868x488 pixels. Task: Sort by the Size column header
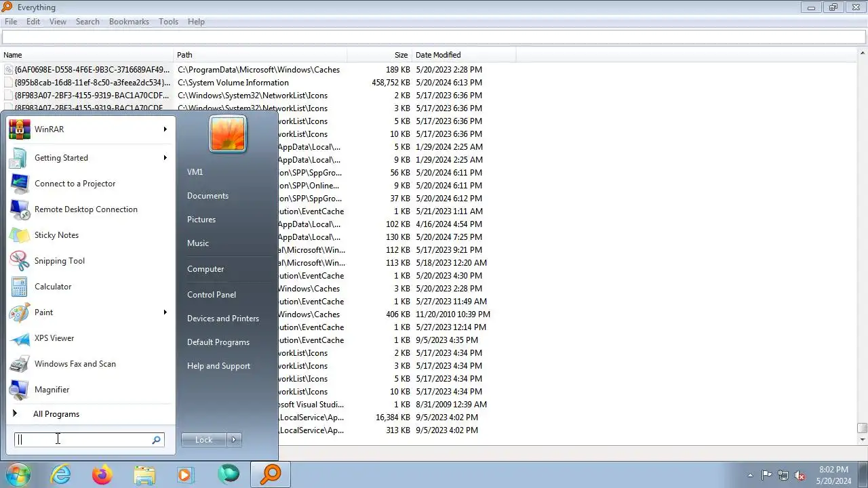click(380, 55)
